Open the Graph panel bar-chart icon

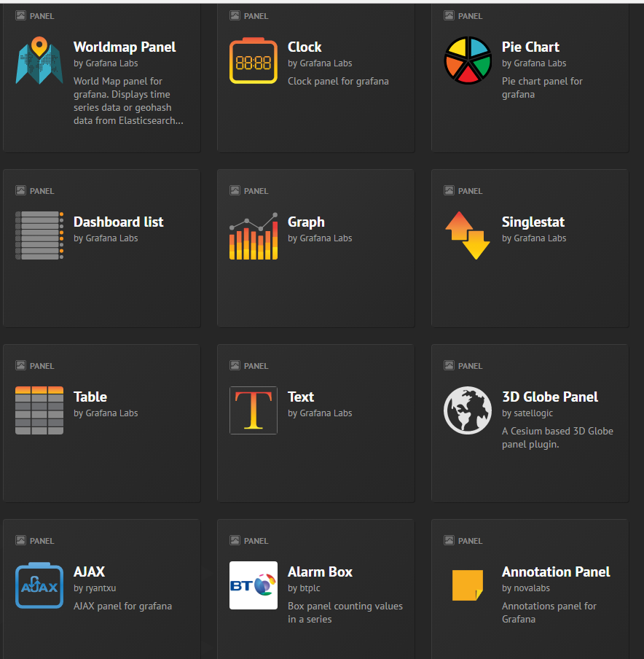[254, 235]
